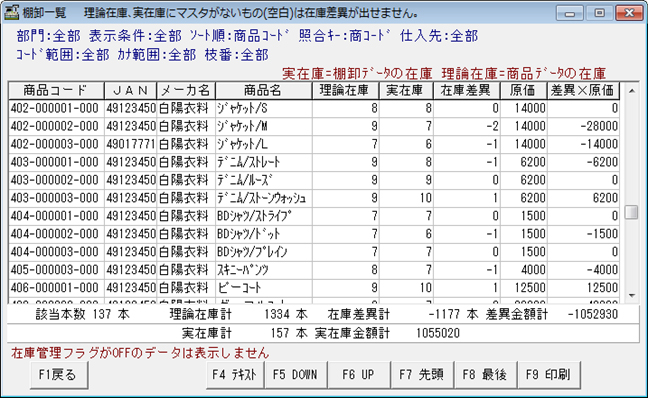The image size is (648, 398).
Task: Click the JAN column header
Action: click(131, 91)
